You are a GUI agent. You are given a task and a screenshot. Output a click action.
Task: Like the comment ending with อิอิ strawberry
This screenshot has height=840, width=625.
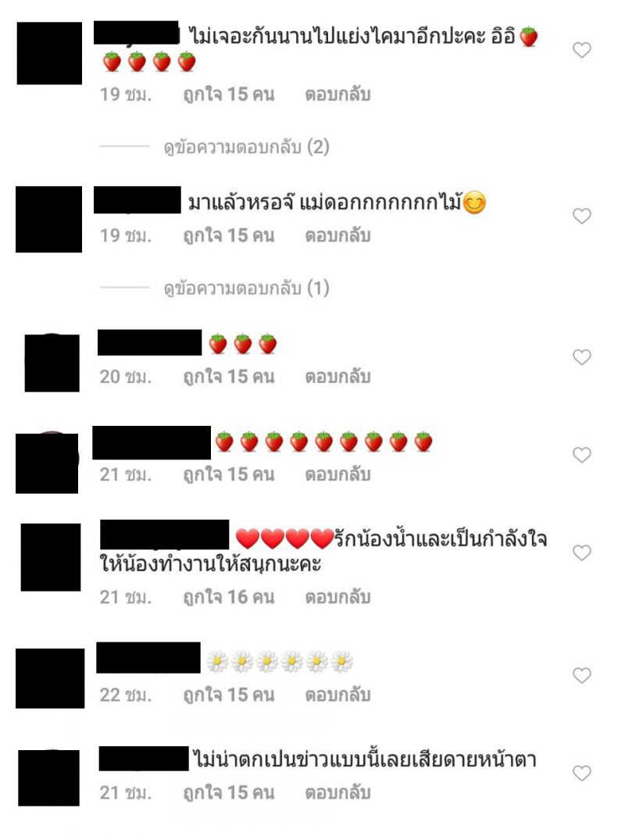tap(581, 50)
